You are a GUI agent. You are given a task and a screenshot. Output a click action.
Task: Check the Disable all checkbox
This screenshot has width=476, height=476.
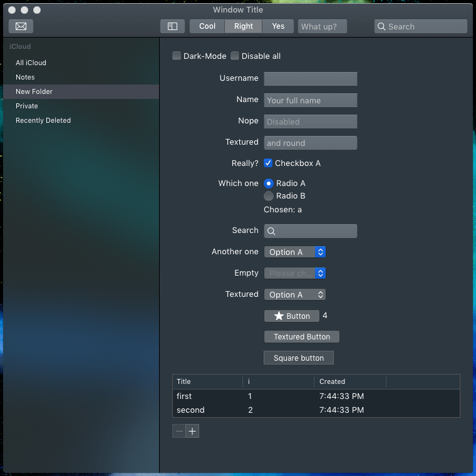tap(235, 56)
